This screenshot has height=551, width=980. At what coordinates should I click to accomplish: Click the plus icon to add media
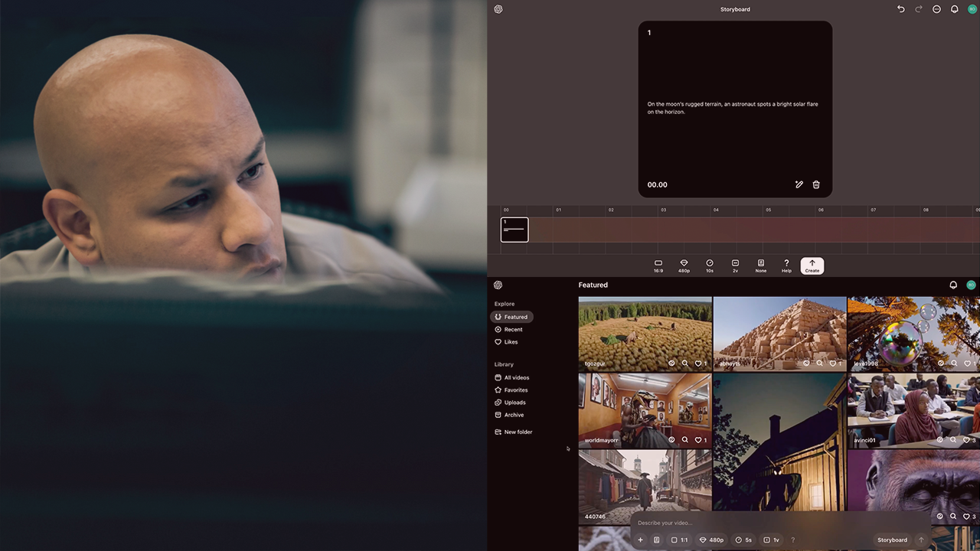click(641, 540)
